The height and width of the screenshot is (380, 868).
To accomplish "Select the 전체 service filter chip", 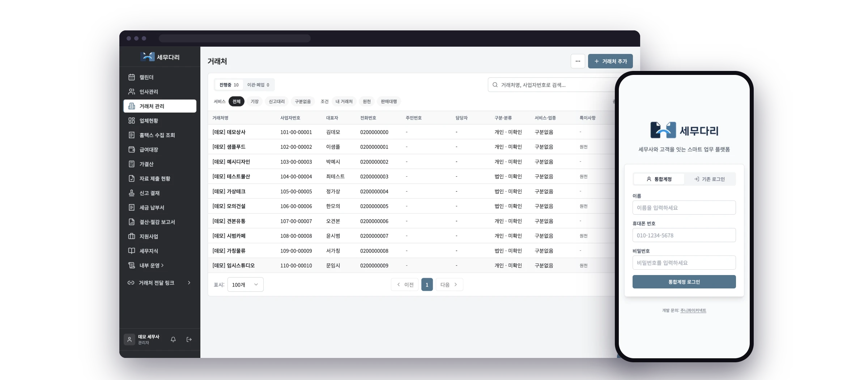I will [237, 101].
